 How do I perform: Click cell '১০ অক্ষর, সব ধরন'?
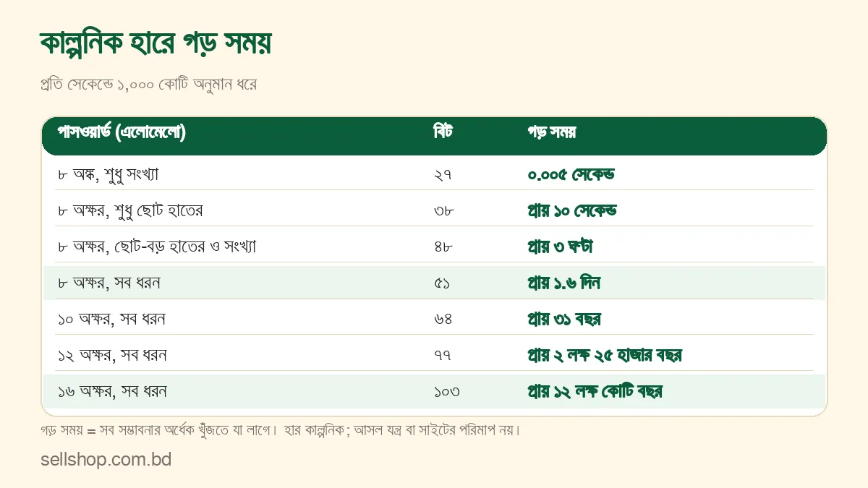point(113,319)
